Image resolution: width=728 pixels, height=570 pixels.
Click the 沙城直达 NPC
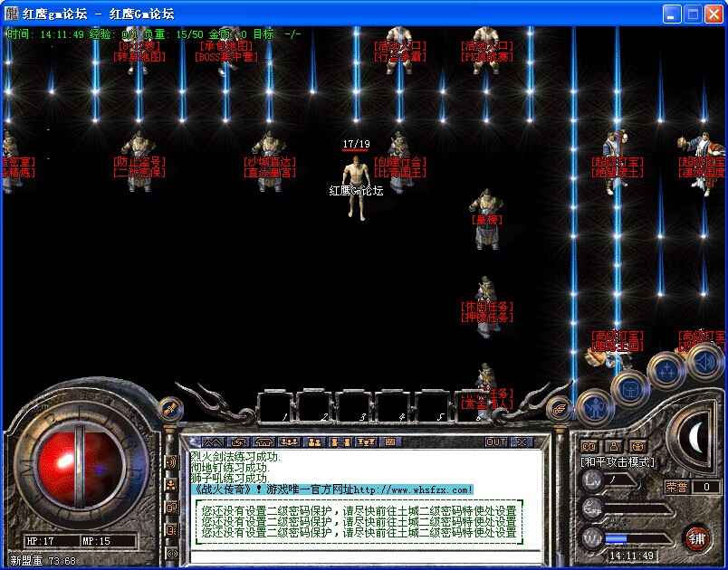[x=269, y=161]
